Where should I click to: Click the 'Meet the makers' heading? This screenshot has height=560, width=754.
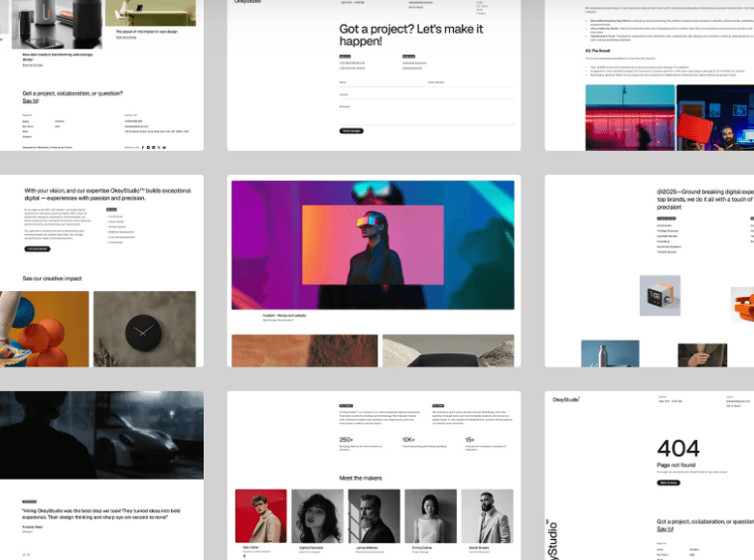(361, 478)
